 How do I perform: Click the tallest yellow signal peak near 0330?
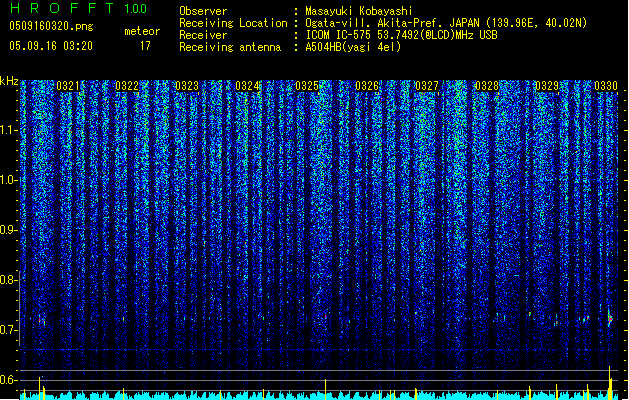click(610, 382)
